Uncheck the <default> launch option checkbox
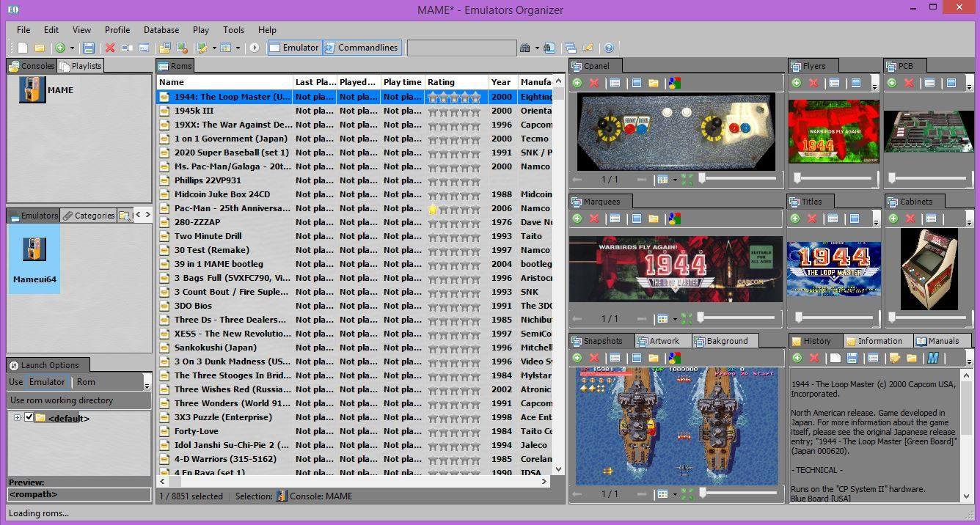980x525 pixels. (29, 417)
